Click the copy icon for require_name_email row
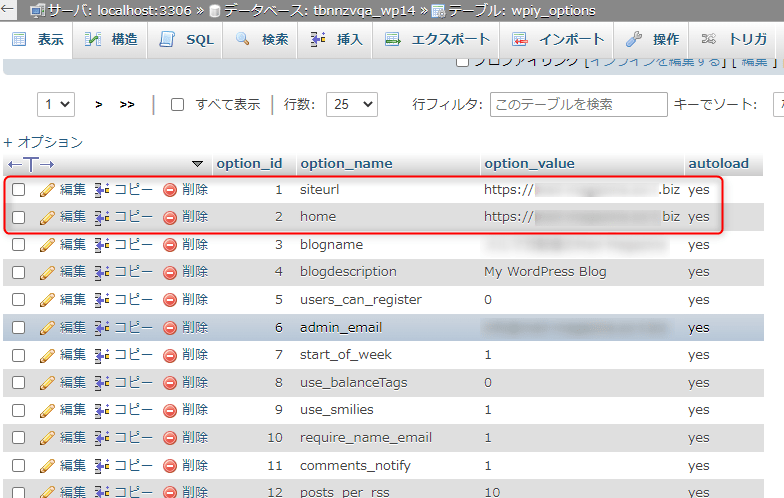 point(102,438)
